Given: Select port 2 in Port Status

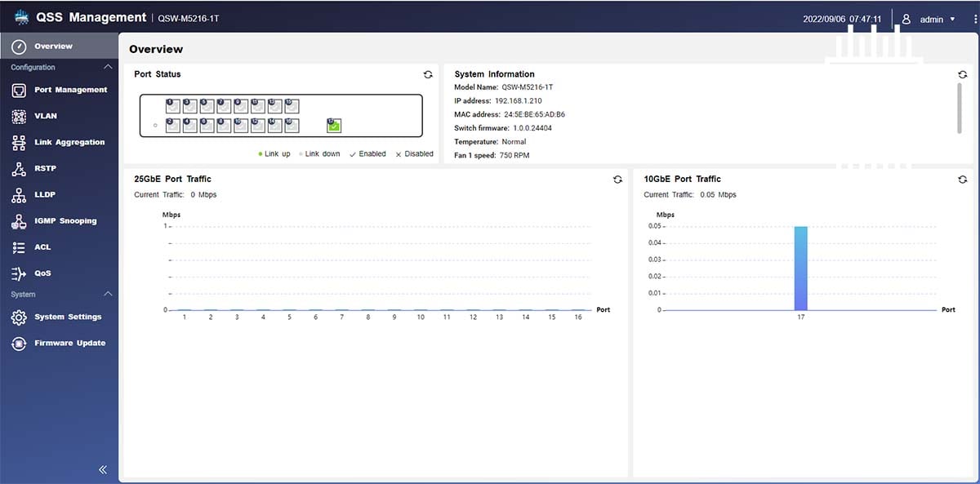Looking at the screenshot, I should click(x=173, y=126).
